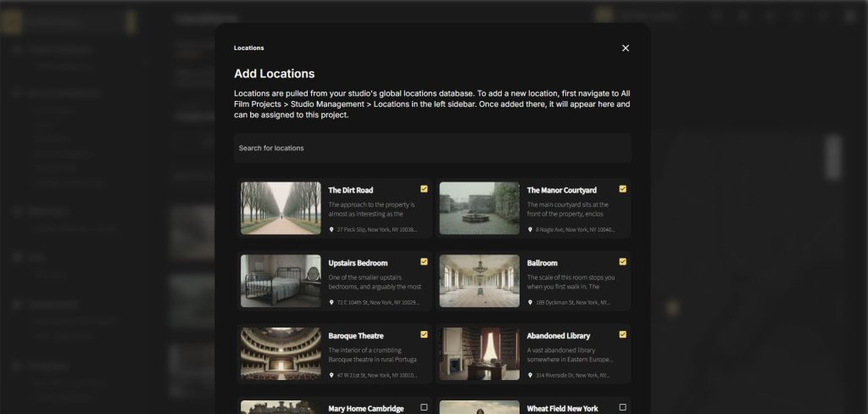Open the Abandoned Library thumbnail
Viewport: 868px width, 414px height.
[480, 354]
